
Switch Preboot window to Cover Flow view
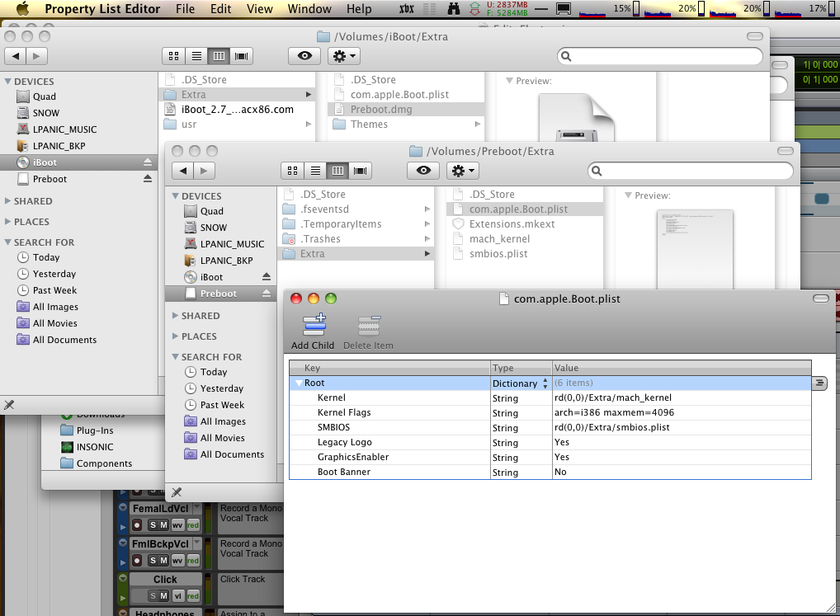coord(360,171)
